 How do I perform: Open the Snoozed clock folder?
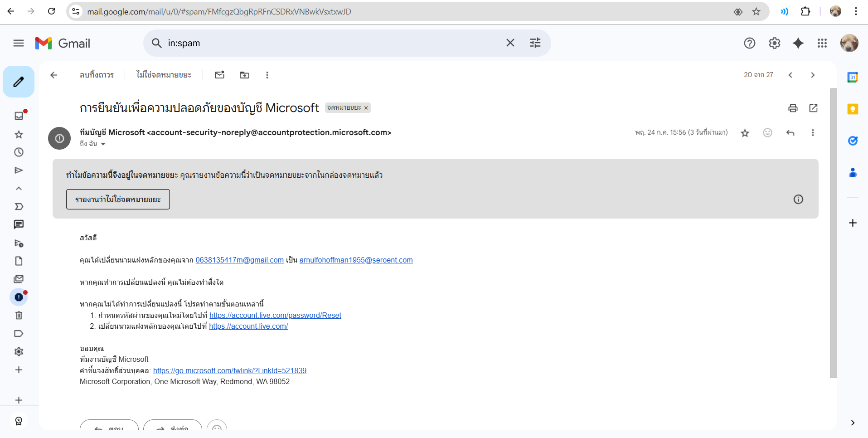19,152
